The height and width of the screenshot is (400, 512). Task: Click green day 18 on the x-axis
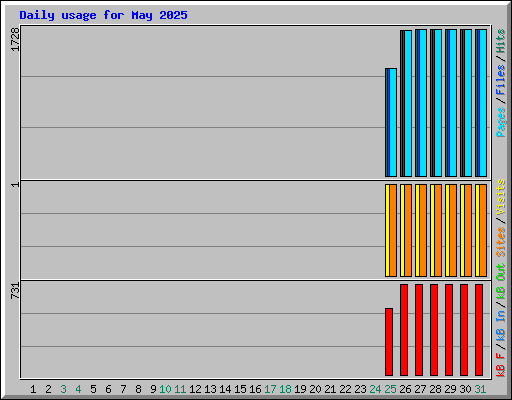click(285, 389)
